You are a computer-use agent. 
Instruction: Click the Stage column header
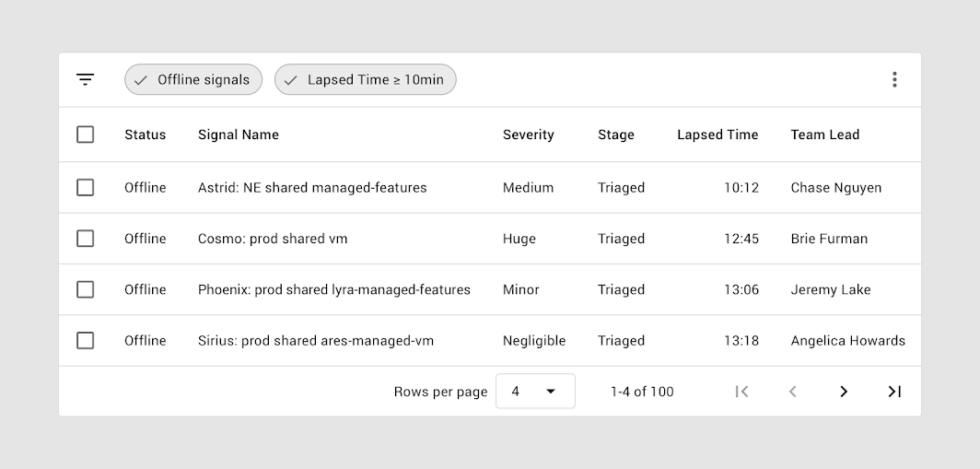pyautogui.click(x=615, y=135)
